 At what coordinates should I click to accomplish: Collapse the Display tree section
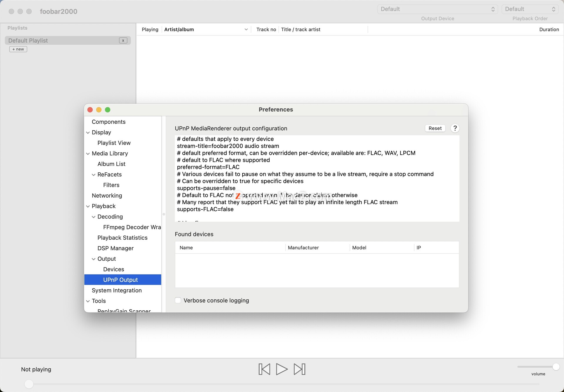coord(88,132)
